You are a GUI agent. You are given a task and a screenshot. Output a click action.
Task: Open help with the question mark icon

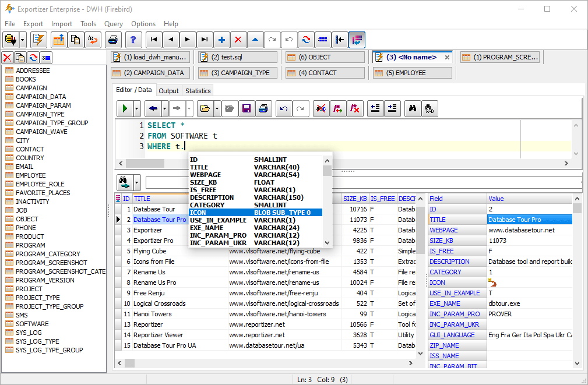click(133, 40)
